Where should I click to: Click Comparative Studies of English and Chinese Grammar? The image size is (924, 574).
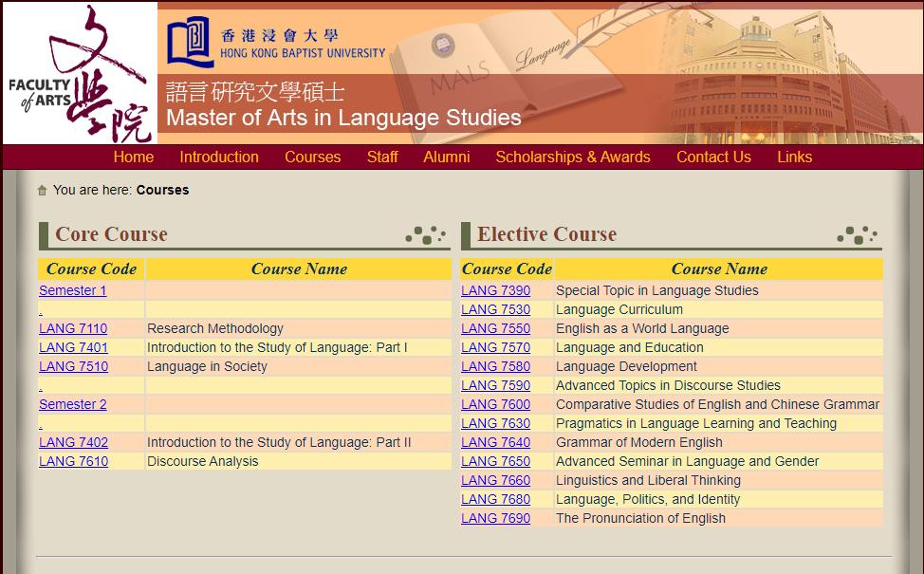pos(718,404)
